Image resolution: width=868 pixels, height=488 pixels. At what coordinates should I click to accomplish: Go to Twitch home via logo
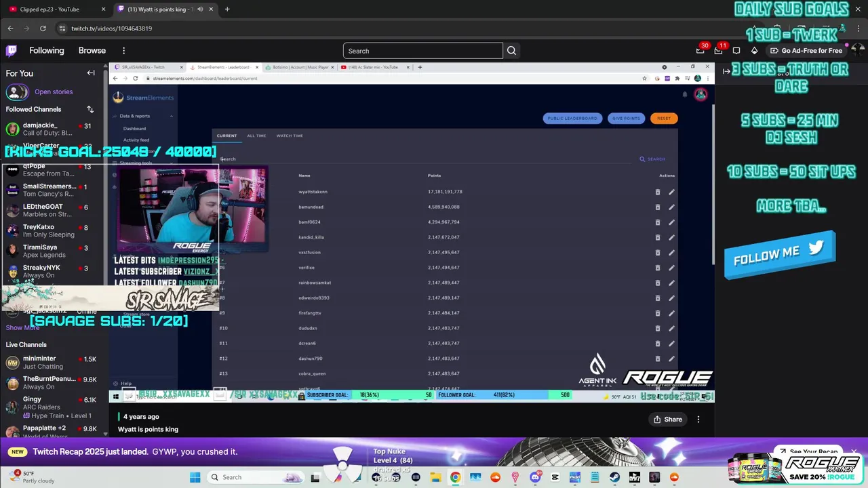[12, 51]
